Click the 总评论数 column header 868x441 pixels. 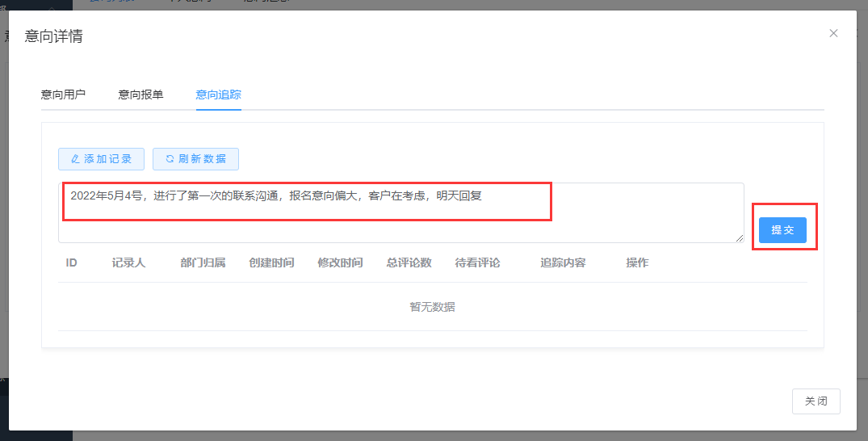pyautogui.click(x=409, y=262)
